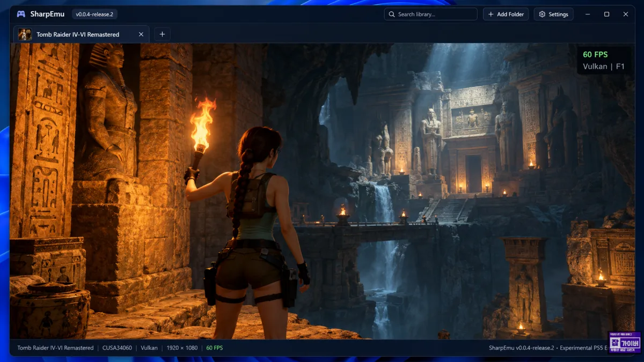Focus the Search library input field

tap(430, 14)
